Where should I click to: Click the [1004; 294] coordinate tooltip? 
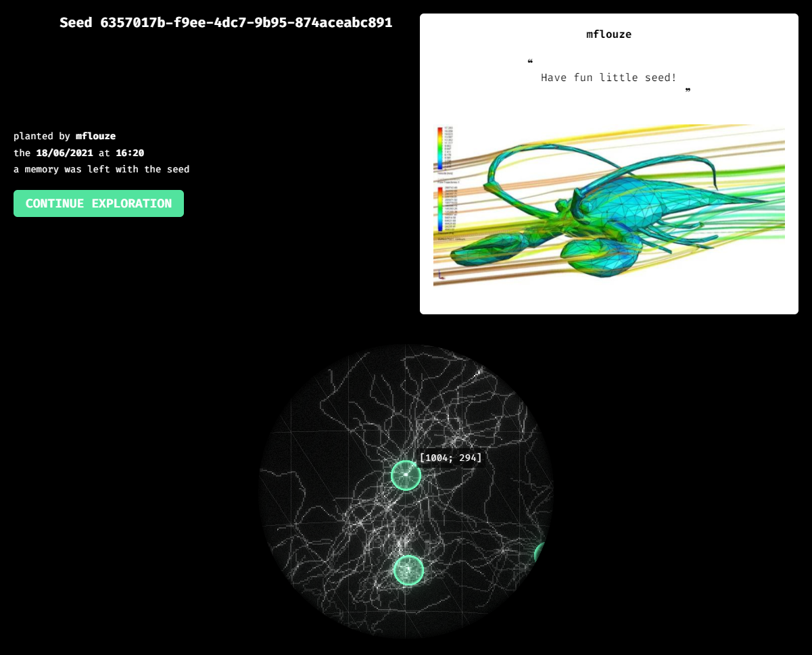pos(451,458)
